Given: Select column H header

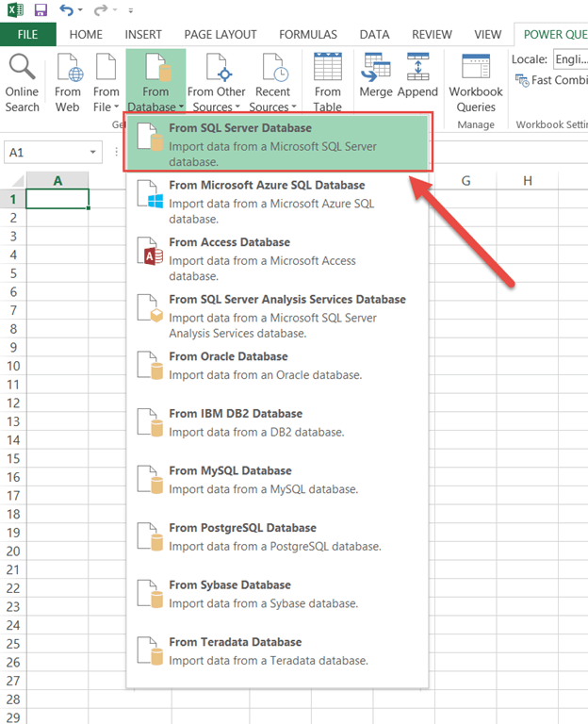Looking at the screenshot, I should (x=527, y=181).
